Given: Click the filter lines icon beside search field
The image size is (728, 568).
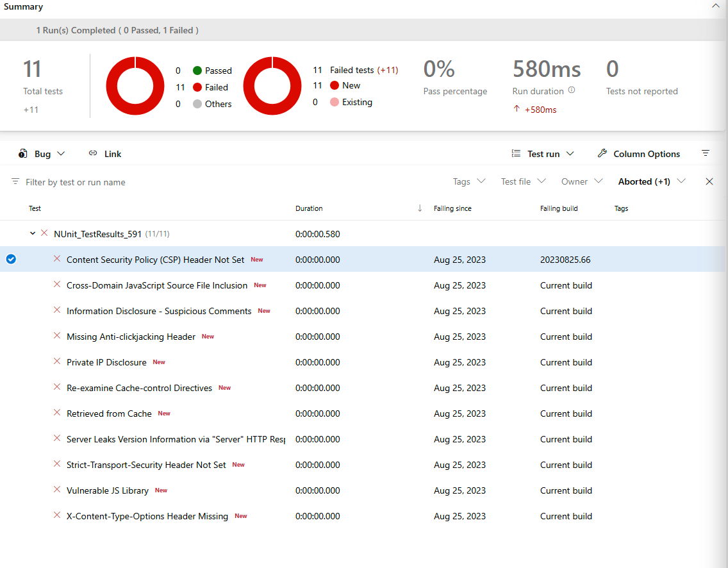Looking at the screenshot, I should click(15, 181).
